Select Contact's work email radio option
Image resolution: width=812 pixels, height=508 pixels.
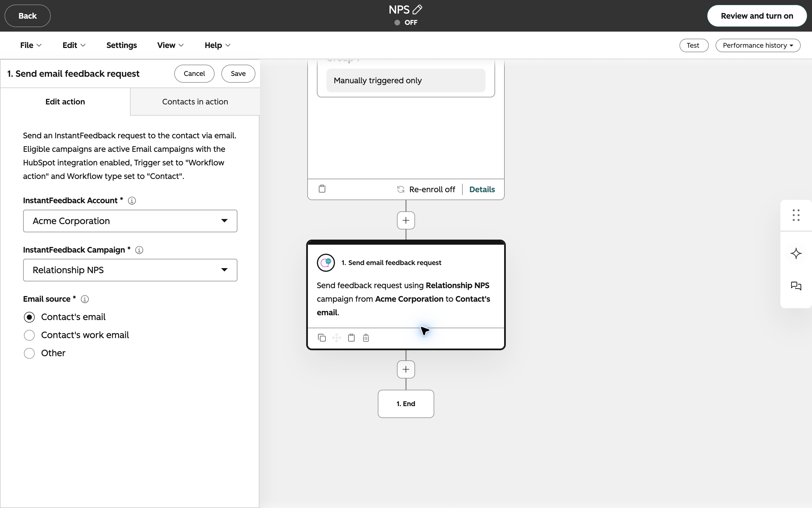tap(30, 335)
